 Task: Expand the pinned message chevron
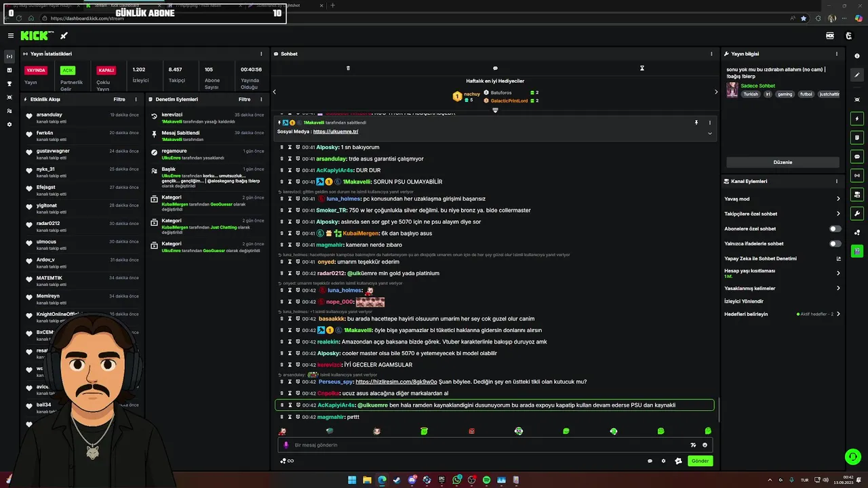(x=710, y=134)
